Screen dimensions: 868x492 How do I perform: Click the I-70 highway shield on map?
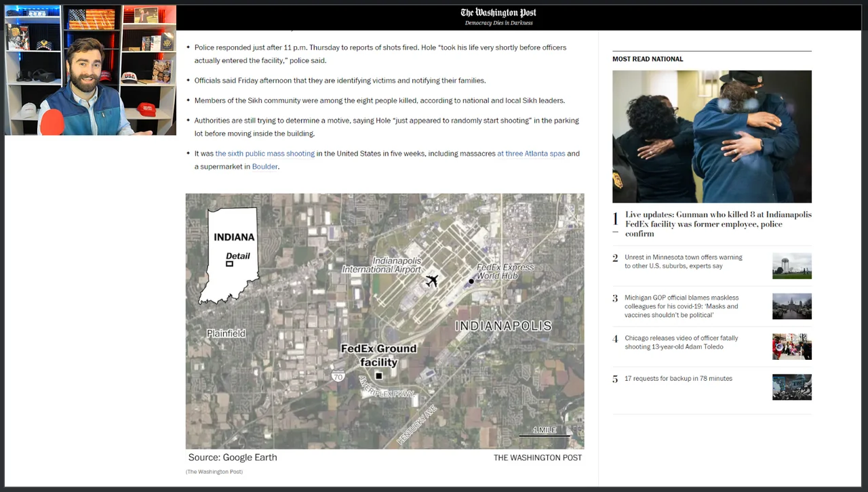click(338, 376)
